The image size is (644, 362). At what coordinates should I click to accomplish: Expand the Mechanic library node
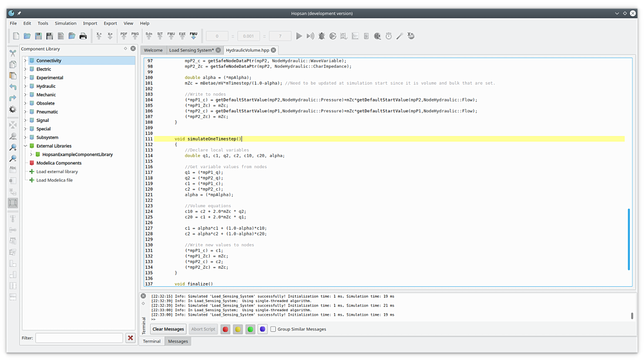(25, 95)
